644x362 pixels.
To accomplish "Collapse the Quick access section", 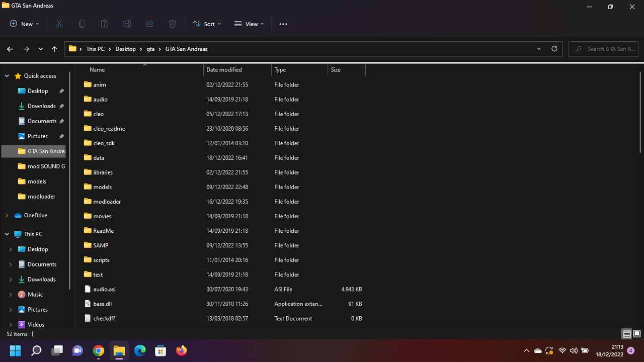I will (x=7, y=76).
